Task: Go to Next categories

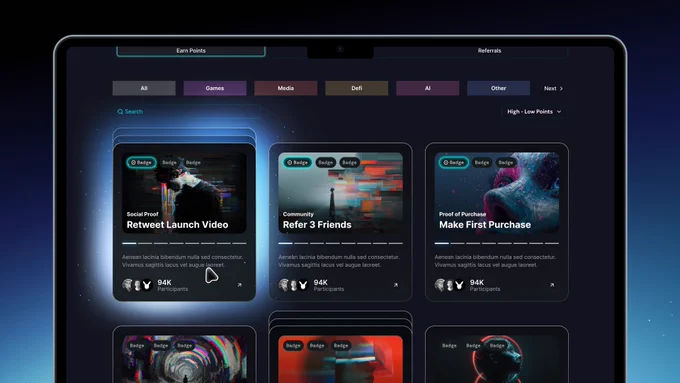Action: tap(553, 88)
